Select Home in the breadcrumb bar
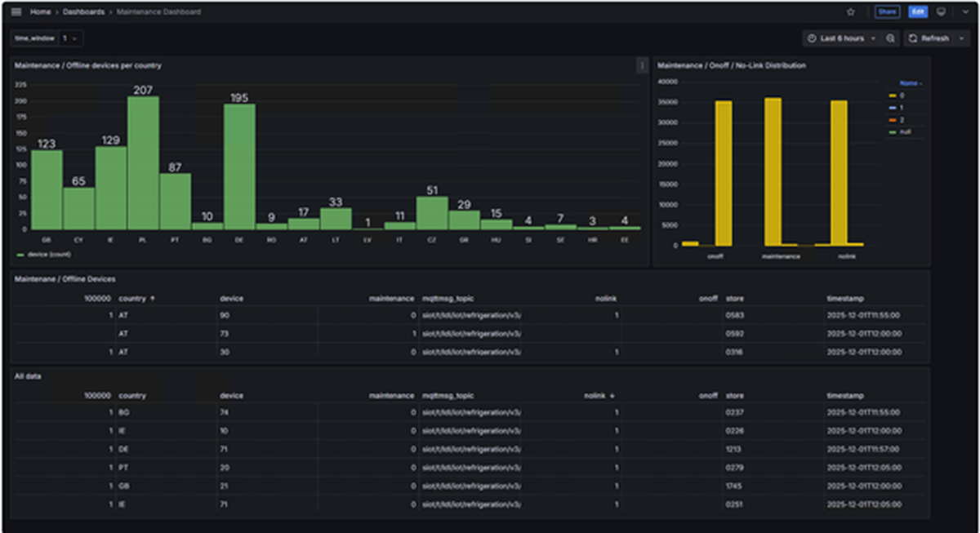This screenshot has height=533, width=980. click(38, 11)
